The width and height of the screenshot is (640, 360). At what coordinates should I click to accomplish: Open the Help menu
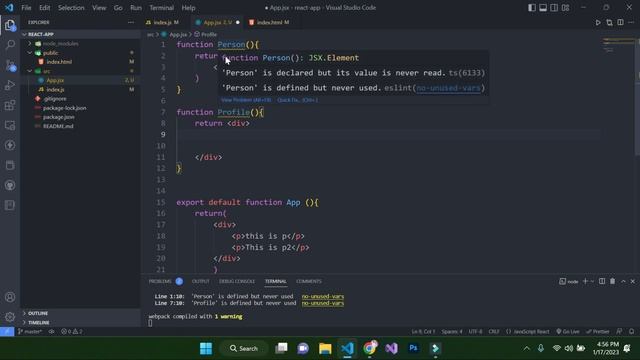tap(188, 7)
